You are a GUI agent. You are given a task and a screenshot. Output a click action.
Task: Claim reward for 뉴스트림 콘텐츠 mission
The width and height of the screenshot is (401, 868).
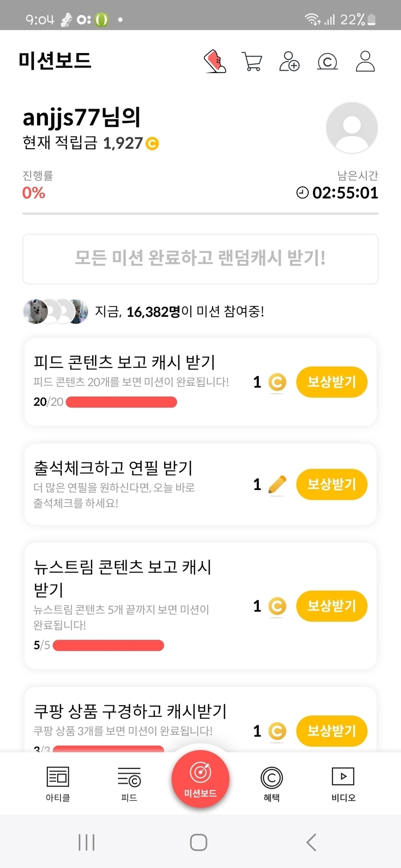coord(331,606)
